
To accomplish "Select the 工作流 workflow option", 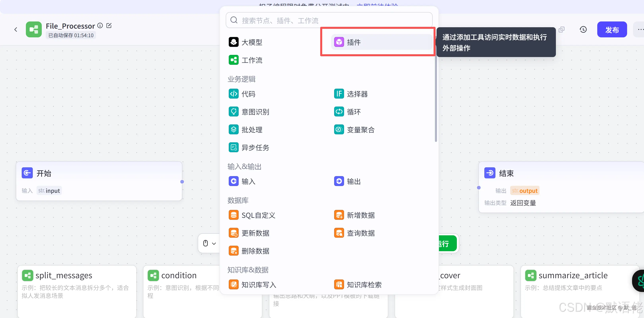I will click(x=252, y=60).
